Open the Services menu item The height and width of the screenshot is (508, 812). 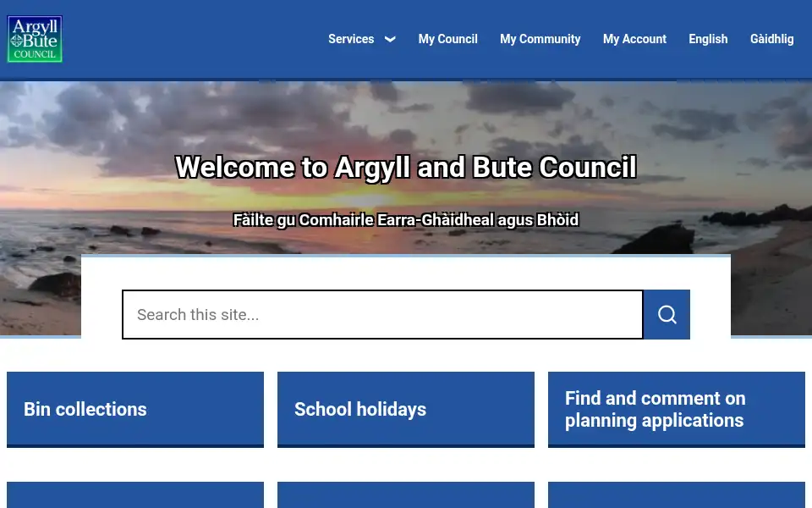(x=351, y=39)
